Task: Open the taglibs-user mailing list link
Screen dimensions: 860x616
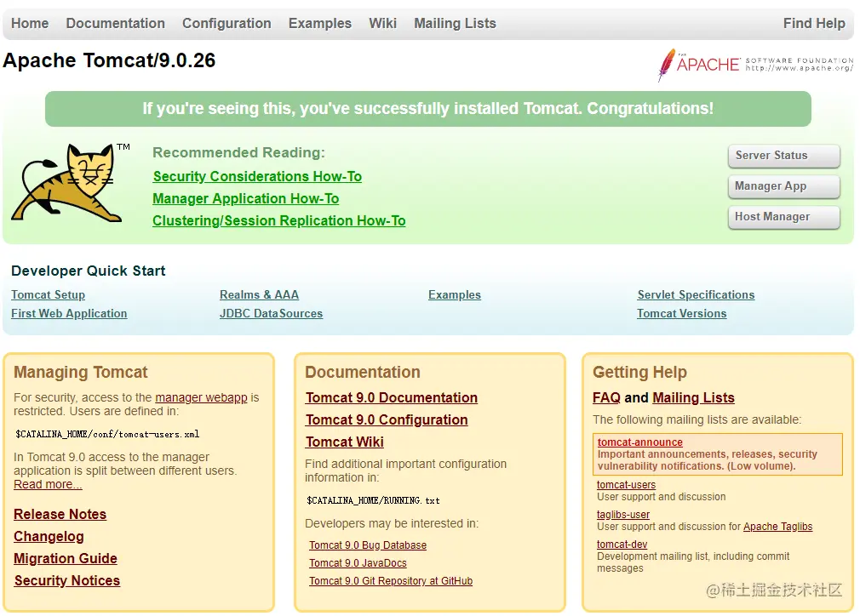Action: coord(623,515)
